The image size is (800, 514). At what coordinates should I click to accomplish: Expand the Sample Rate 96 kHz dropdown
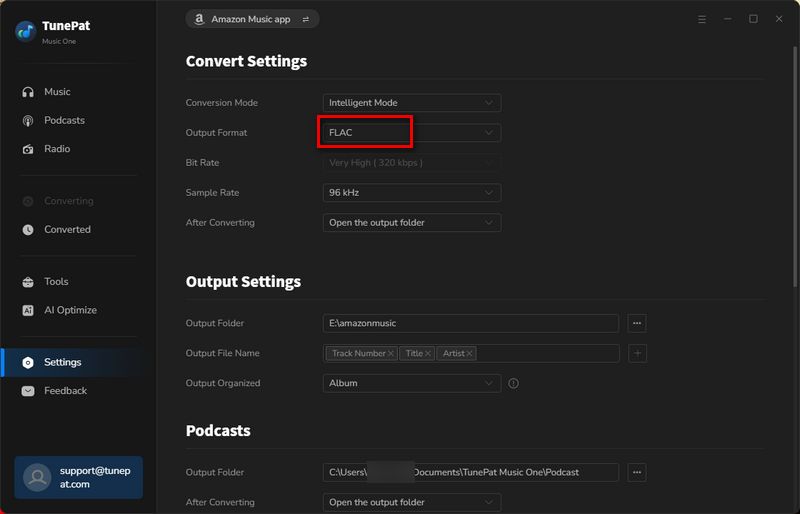pos(412,193)
